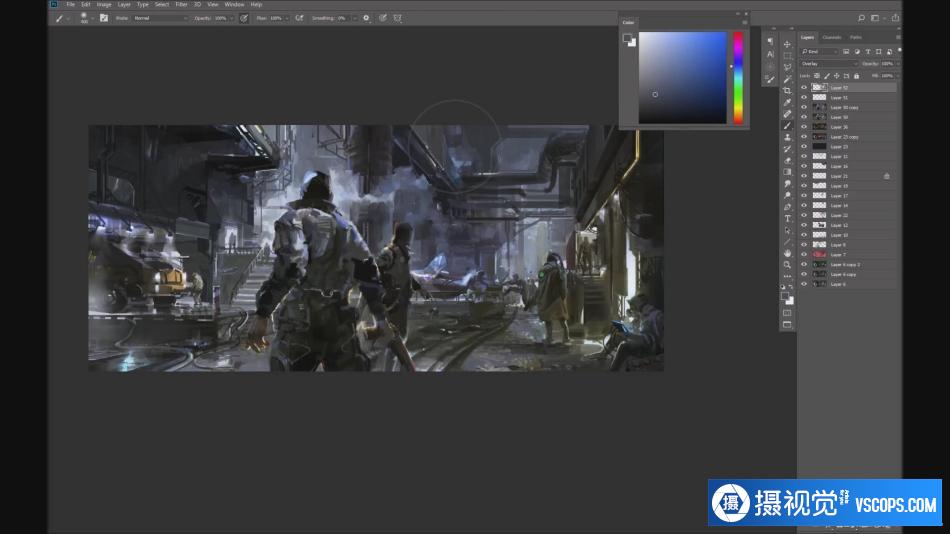
Task: Open layer Opacity dropdown in Layers panel
Action: (897, 64)
